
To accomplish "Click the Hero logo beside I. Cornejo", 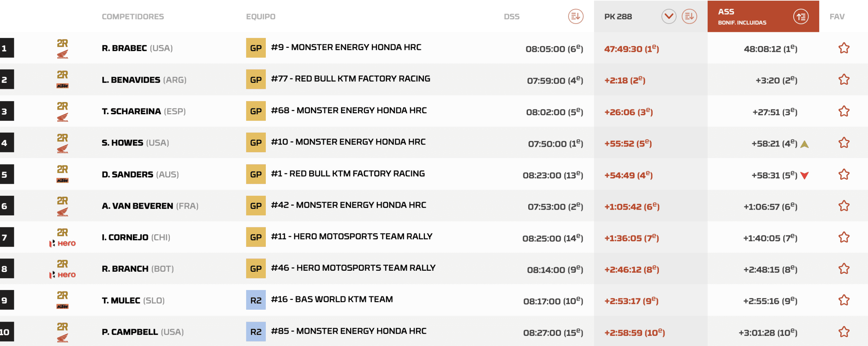I will tap(63, 243).
